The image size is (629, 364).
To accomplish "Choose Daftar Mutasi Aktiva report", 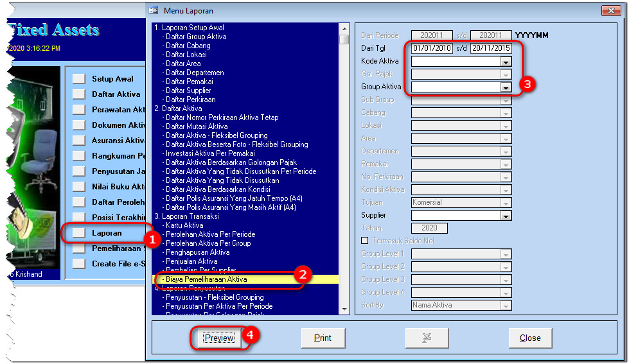I will point(197,126).
